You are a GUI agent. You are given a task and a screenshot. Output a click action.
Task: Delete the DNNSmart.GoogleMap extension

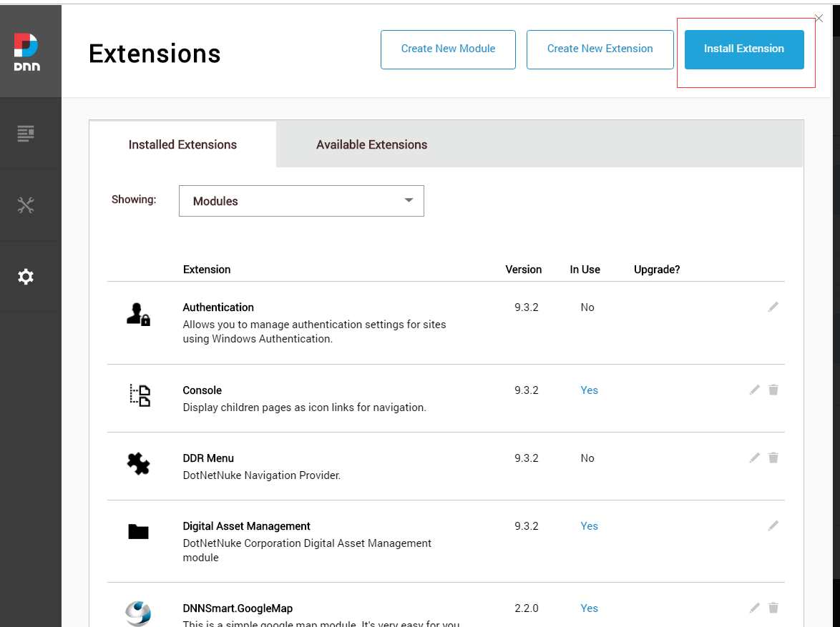[773, 608]
